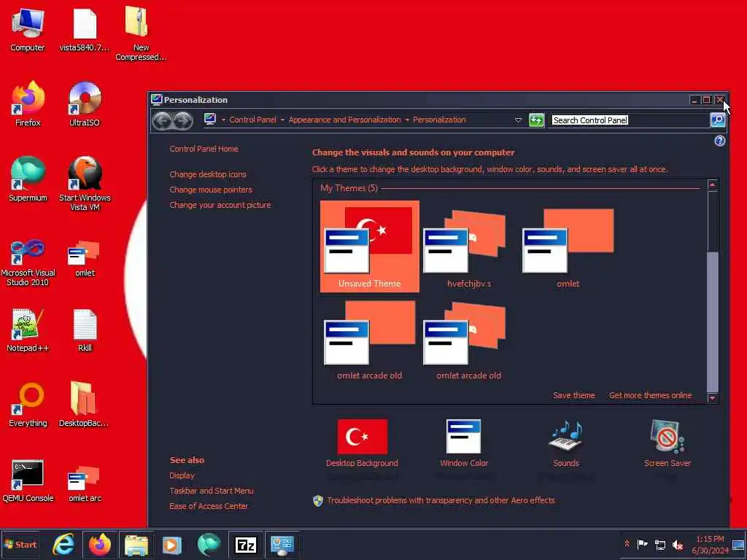Click Appearance and Personalization breadcrumb
The width and height of the screenshot is (747, 560).
point(344,120)
